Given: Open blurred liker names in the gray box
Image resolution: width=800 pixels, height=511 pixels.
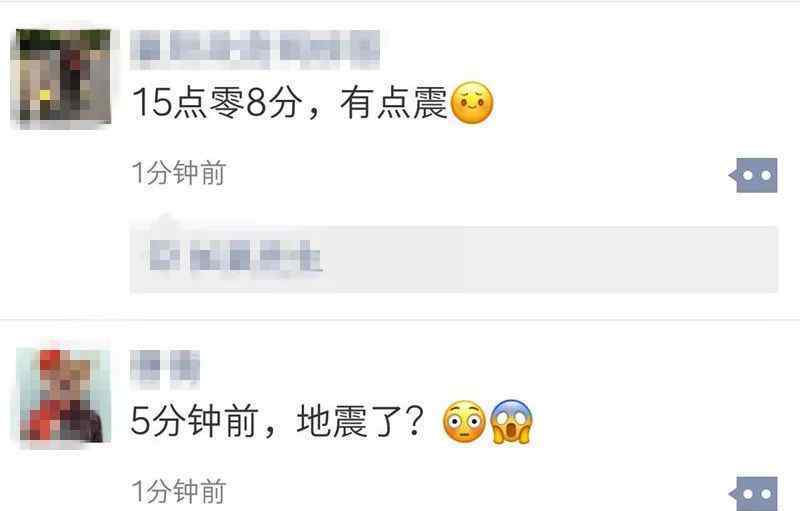Looking at the screenshot, I should [236, 255].
